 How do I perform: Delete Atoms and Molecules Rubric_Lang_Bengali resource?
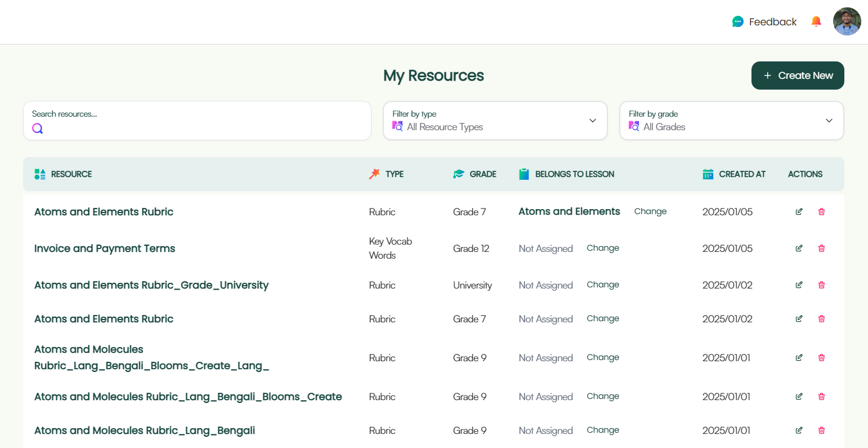(x=821, y=431)
